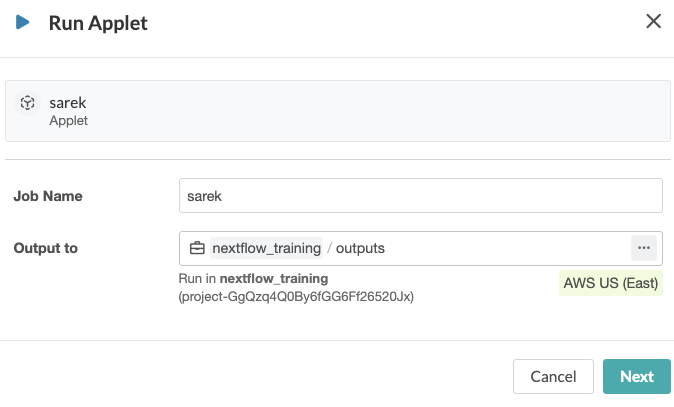Click the bold nextflow_training in Run in text
Viewport: 674px width, 407px height.
pyautogui.click(x=275, y=278)
